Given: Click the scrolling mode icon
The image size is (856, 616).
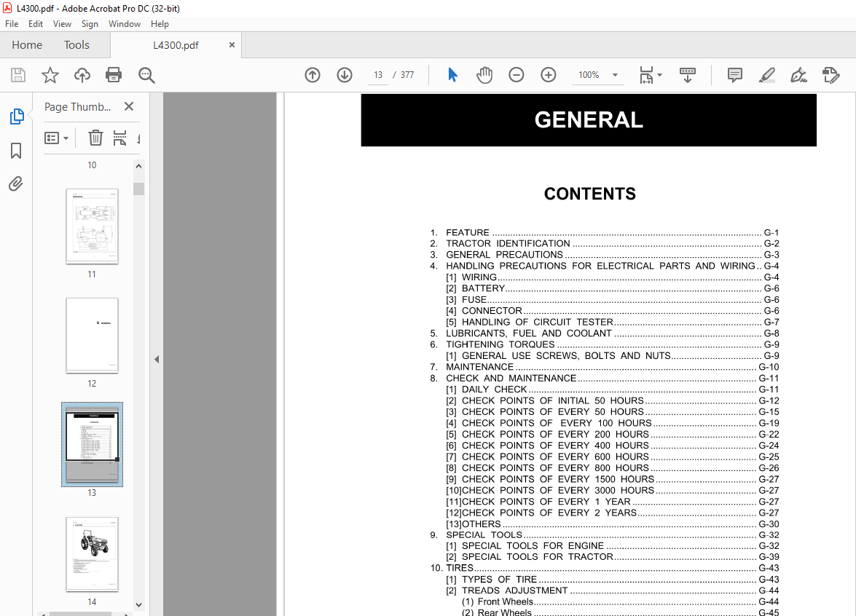Looking at the screenshot, I should pos(687,75).
